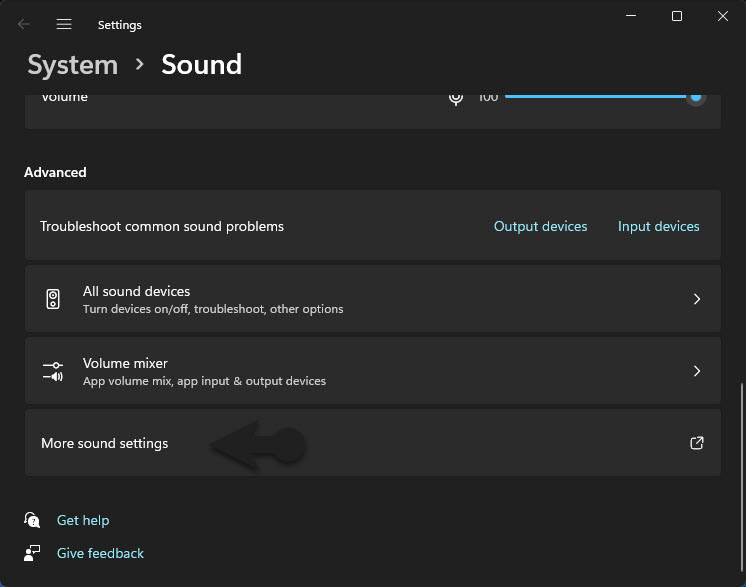Click the speaker icon for All sound devices
The height and width of the screenshot is (587, 746).
point(53,299)
